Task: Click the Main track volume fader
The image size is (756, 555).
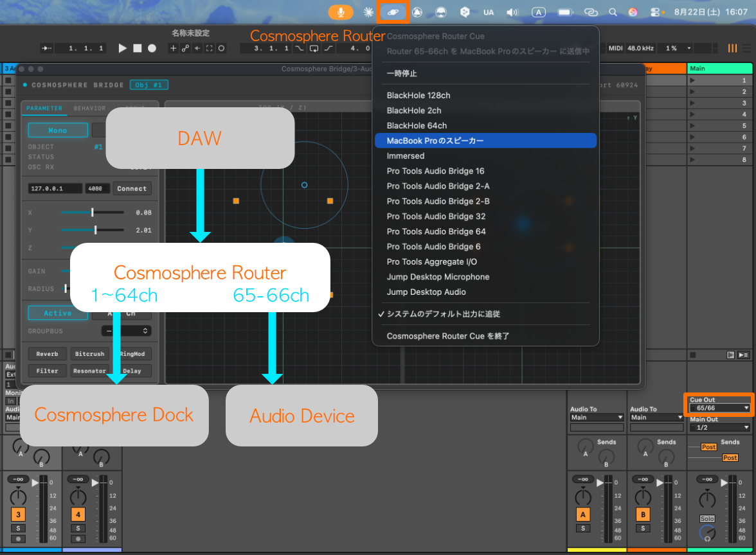Action: [724, 483]
